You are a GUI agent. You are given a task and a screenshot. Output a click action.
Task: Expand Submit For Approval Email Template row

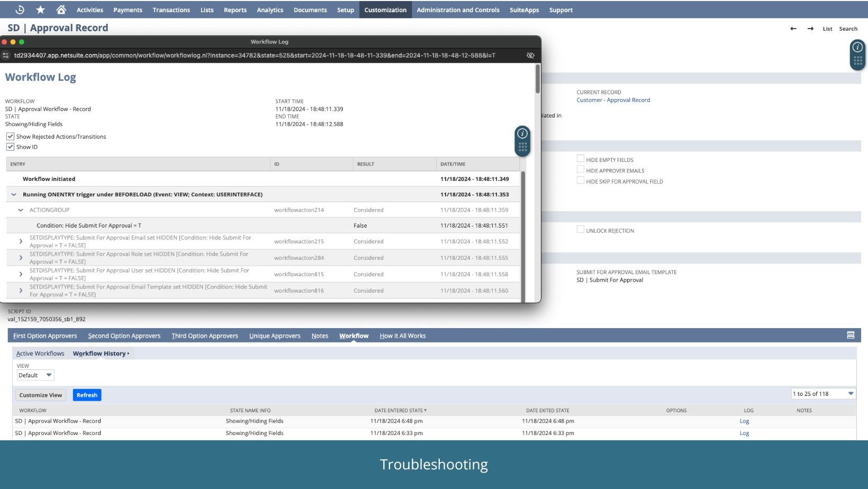tap(21, 291)
